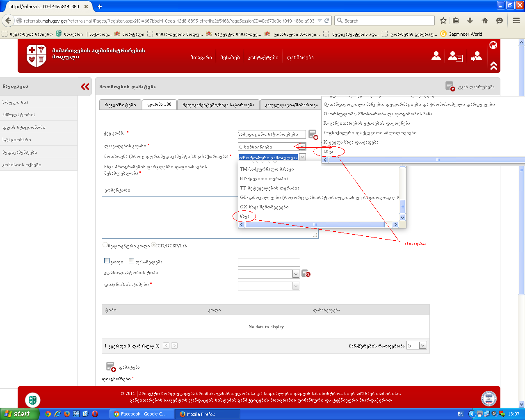The width and height of the screenshot is (525, 420).
Task: Check the დასახელება checkbox
Action: coord(132,261)
